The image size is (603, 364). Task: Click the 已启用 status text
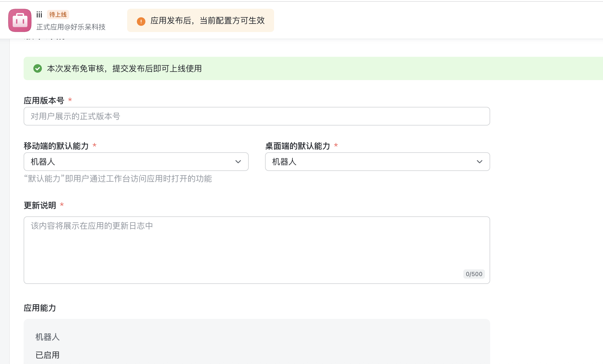(48, 355)
